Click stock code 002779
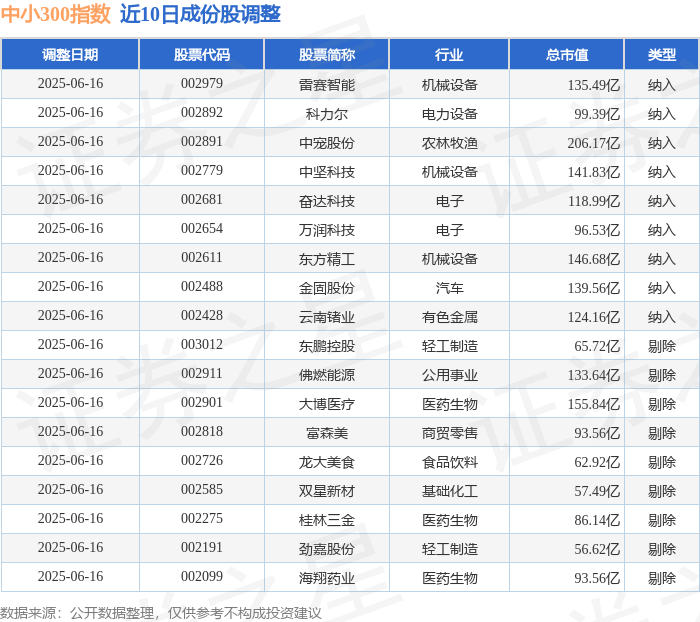700x622 pixels. pyautogui.click(x=202, y=171)
